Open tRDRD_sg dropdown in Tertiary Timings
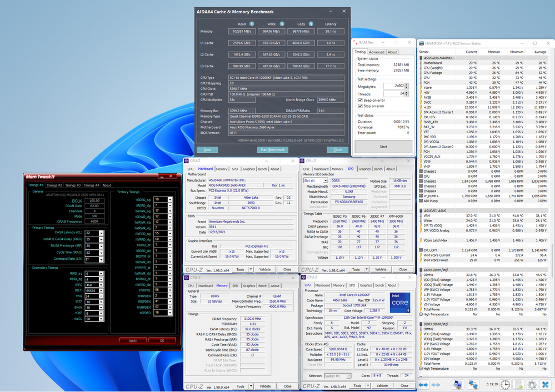The image size is (555, 392). click(x=170, y=199)
